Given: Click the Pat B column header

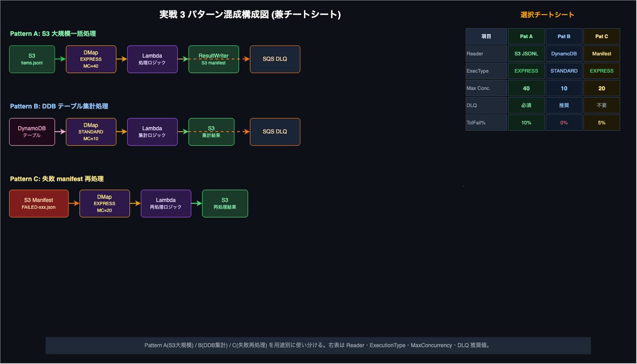Looking at the screenshot, I should coord(564,36).
